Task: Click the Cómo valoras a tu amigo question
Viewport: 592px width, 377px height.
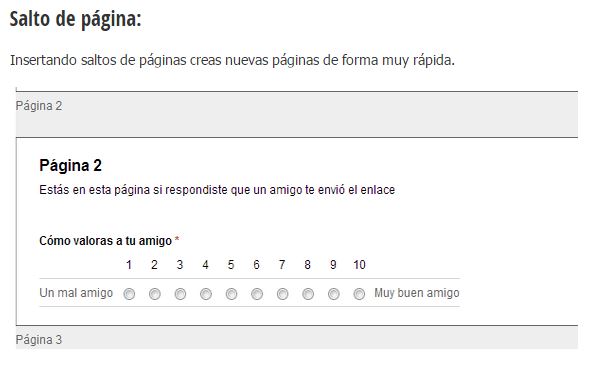Action: pyautogui.click(x=109, y=241)
